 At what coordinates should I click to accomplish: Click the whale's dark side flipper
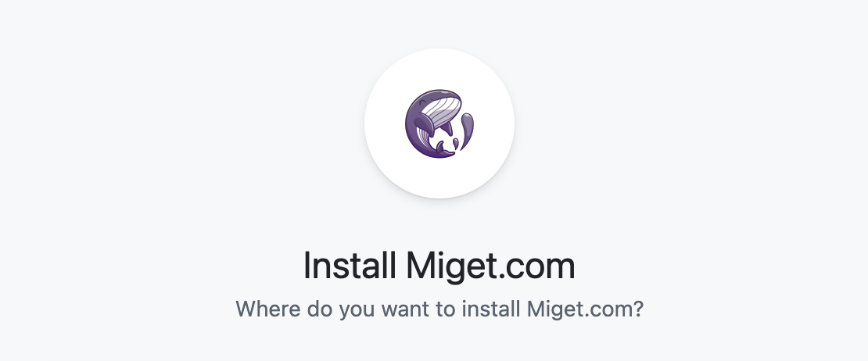(x=423, y=123)
